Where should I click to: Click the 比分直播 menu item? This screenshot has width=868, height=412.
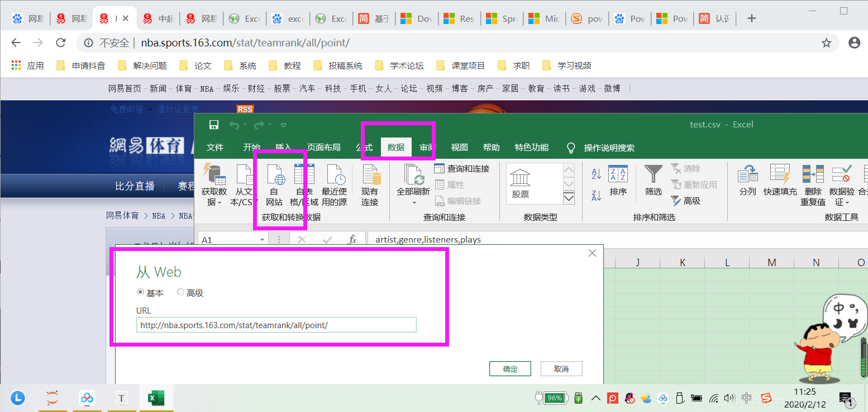[x=135, y=186]
